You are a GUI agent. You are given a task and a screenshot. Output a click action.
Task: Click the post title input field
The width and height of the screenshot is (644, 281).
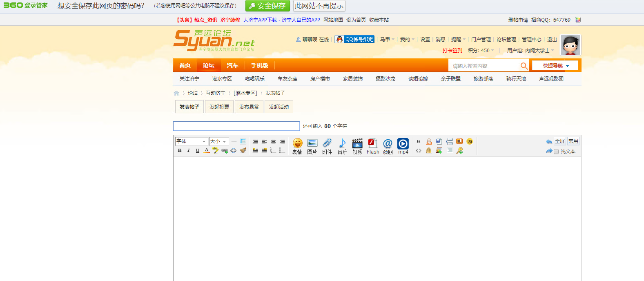[x=236, y=126]
